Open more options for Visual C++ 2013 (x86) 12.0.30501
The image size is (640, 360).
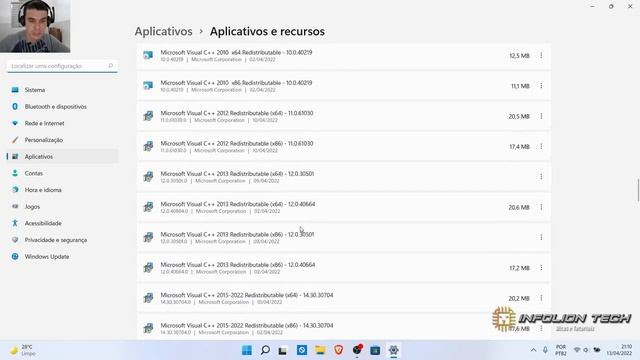pos(541,238)
